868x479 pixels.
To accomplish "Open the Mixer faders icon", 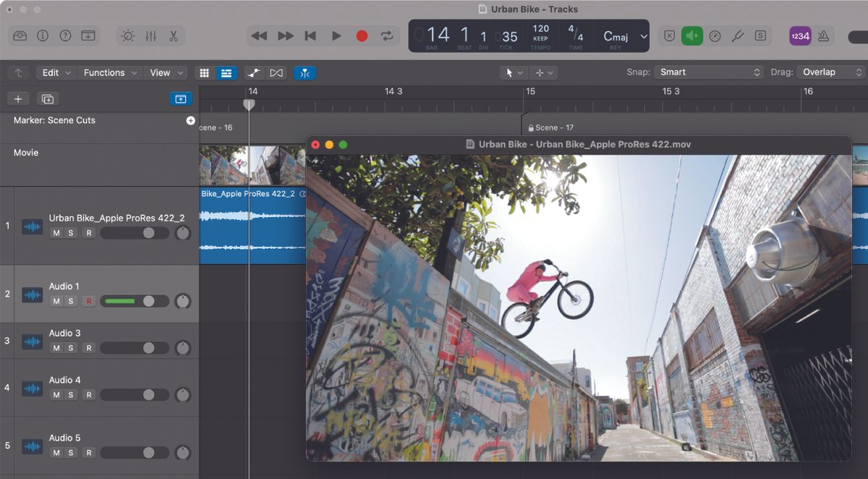I will click(x=150, y=36).
